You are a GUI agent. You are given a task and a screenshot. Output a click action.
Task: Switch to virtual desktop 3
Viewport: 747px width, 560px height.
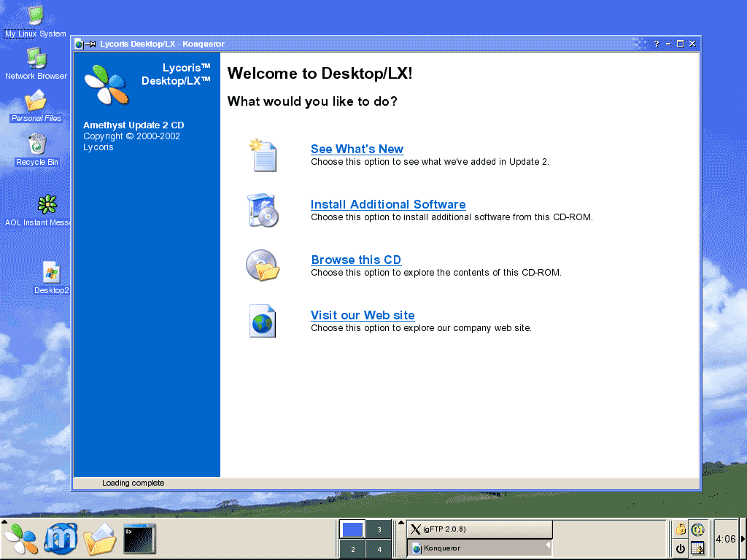[379, 529]
